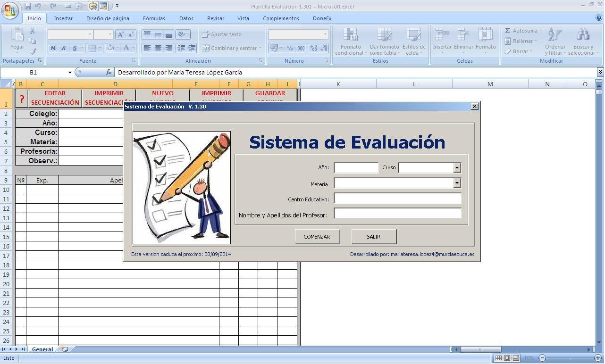Toggle Ajustar texto wrap option
The image size is (605, 364).
pyautogui.click(x=222, y=34)
